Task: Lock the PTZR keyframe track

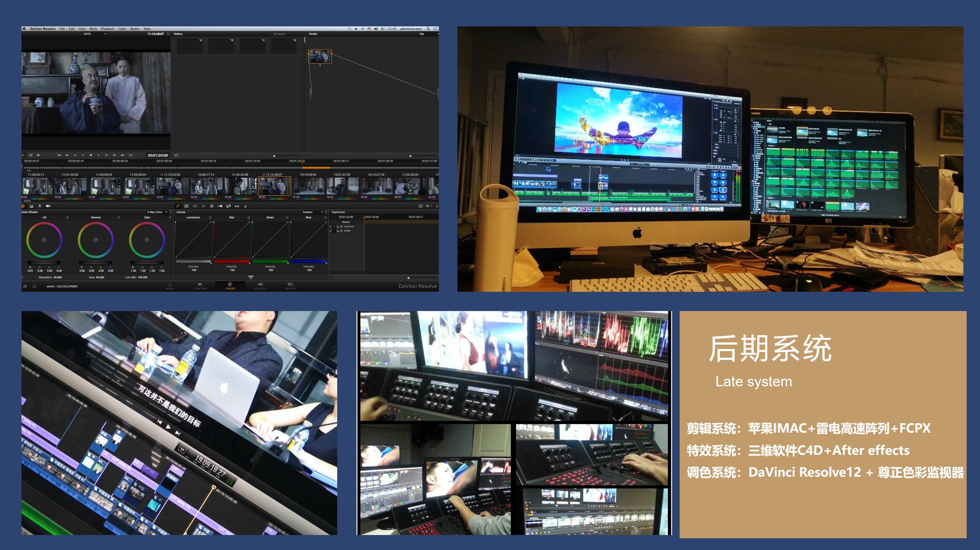Action: (338, 231)
